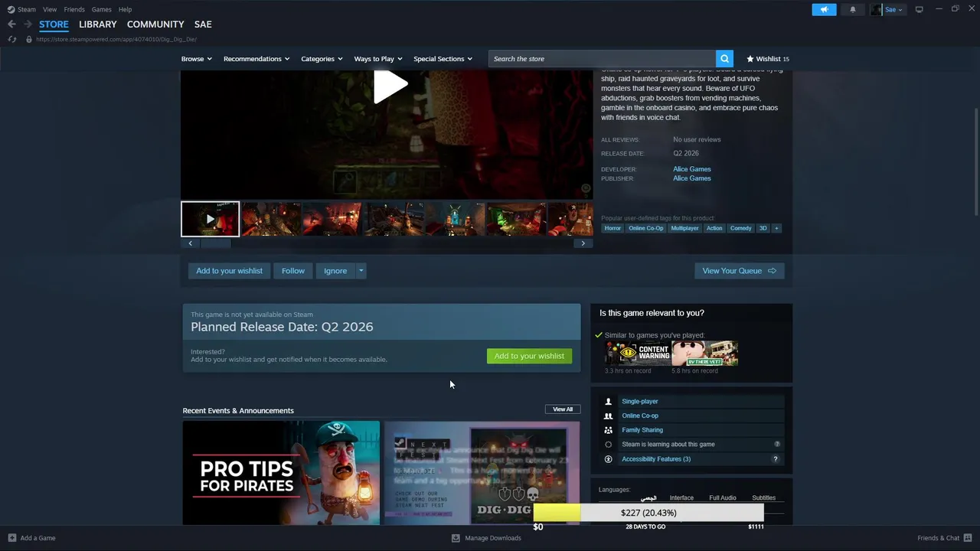Open Accessibility Features (3) link

tap(656, 459)
